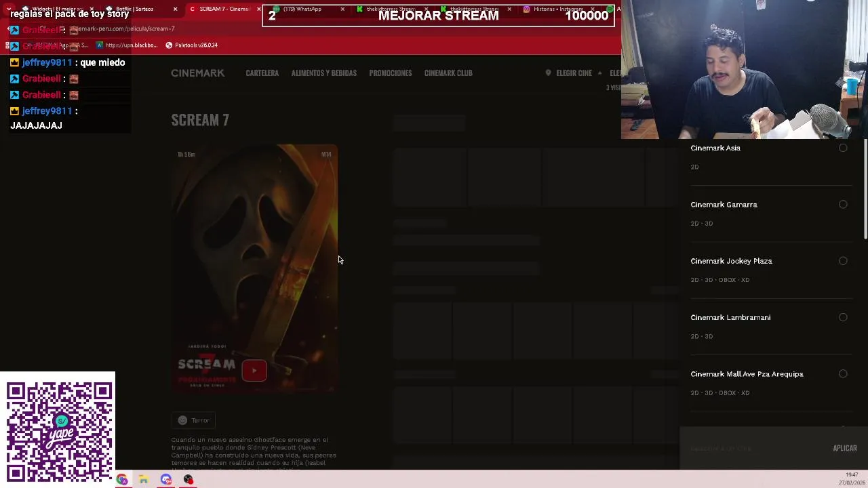Viewport: 868px width, 488px height.
Task: Click the location pin icon beside ELEGIR CINE
Action: point(548,73)
